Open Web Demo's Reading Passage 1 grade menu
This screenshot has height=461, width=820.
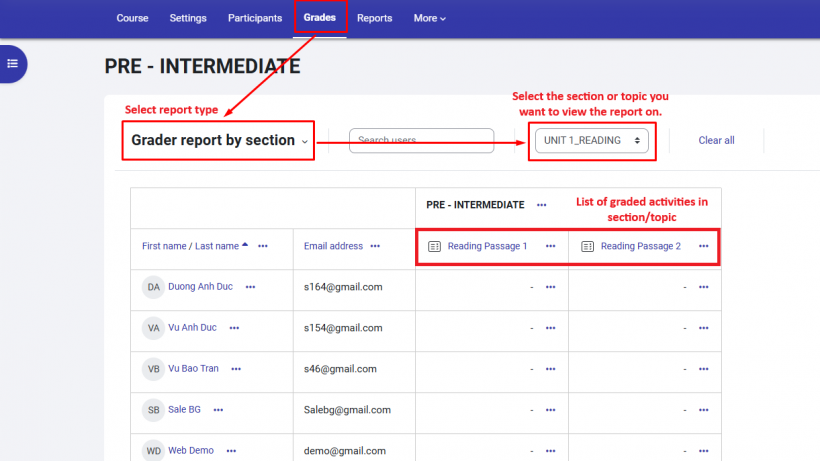click(551, 451)
